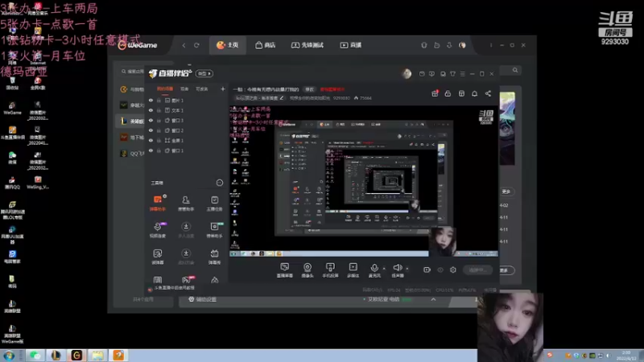This screenshot has width=644, height=362.
Task: Open the 主播任务 tool icon
Action: point(214,204)
